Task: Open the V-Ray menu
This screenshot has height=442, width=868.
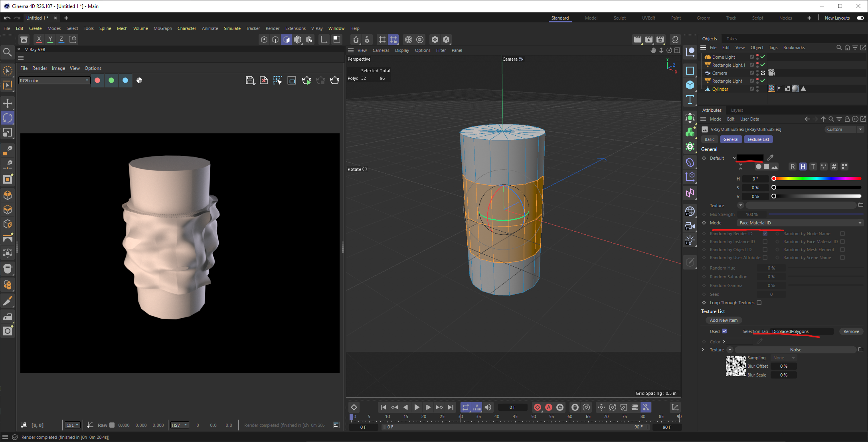Action: coord(317,28)
